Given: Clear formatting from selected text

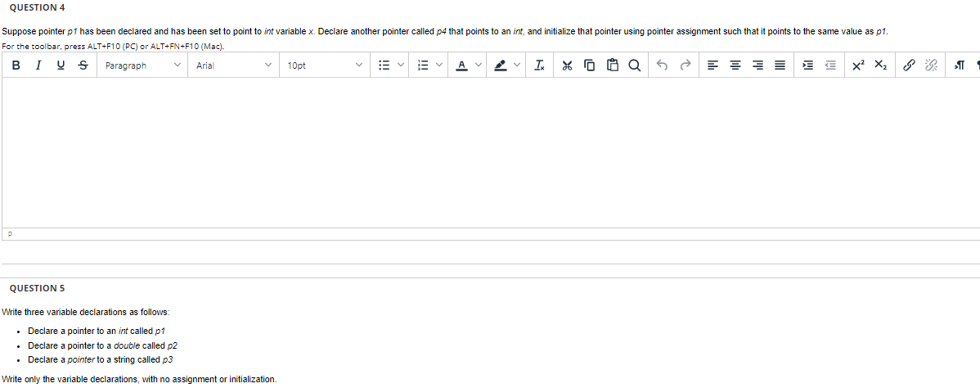Looking at the screenshot, I should 540,65.
